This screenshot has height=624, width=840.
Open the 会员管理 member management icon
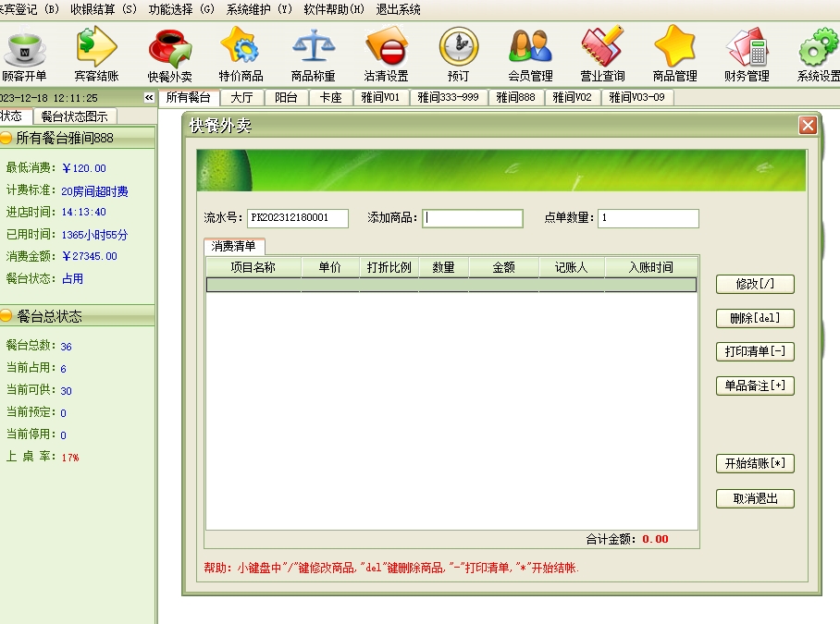530,53
